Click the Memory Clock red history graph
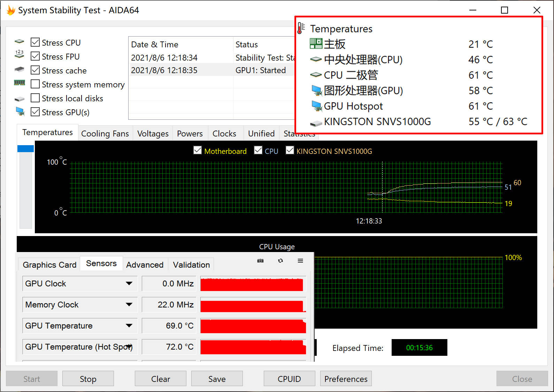Viewport: 554px width, 392px height. 253,305
